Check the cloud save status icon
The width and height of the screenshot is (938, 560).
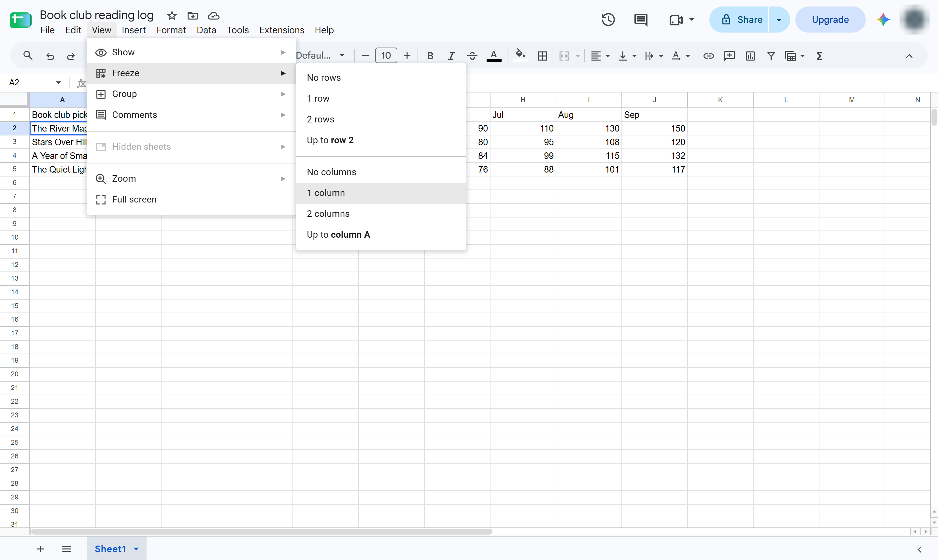[214, 16]
